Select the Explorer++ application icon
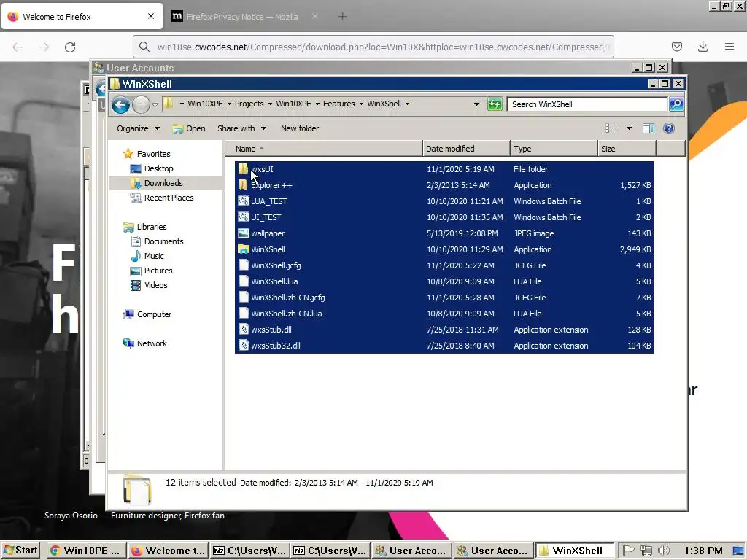 pyautogui.click(x=244, y=184)
